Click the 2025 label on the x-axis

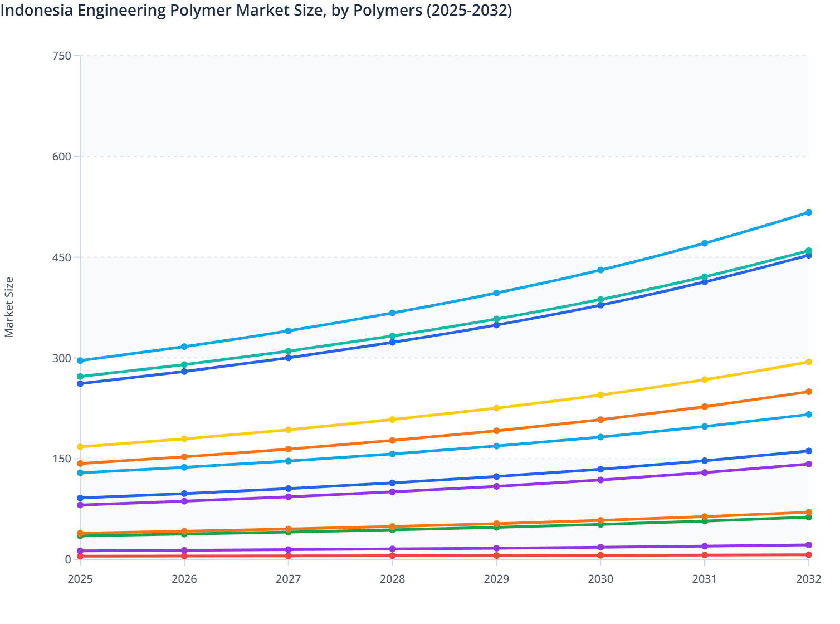pyautogui.click(x=80, y=579)
